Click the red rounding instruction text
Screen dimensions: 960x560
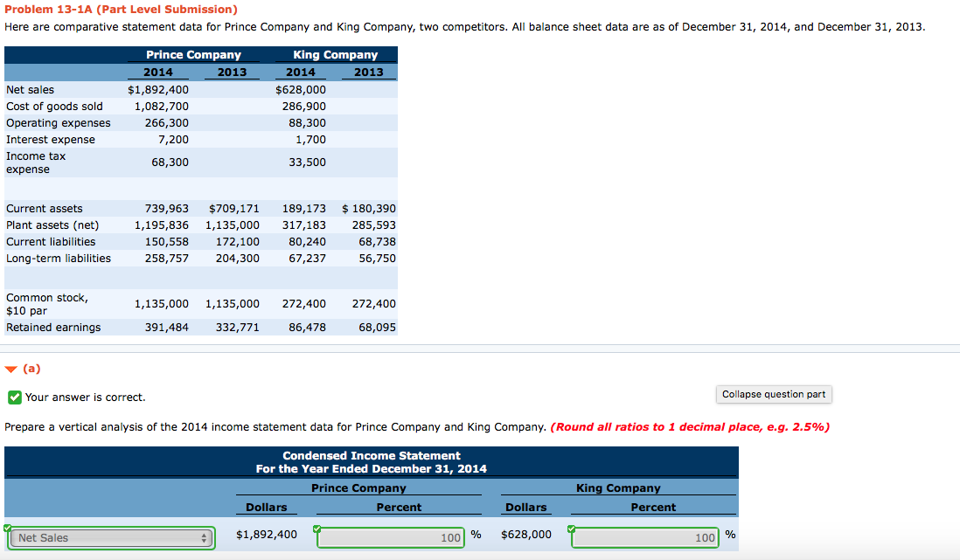(690, 427)
